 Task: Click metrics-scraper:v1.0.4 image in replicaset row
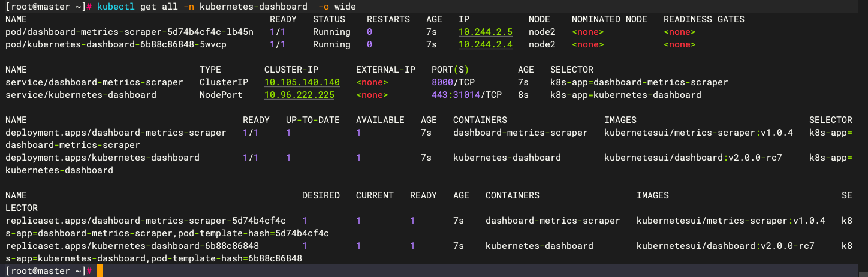[x=731, y=221]
